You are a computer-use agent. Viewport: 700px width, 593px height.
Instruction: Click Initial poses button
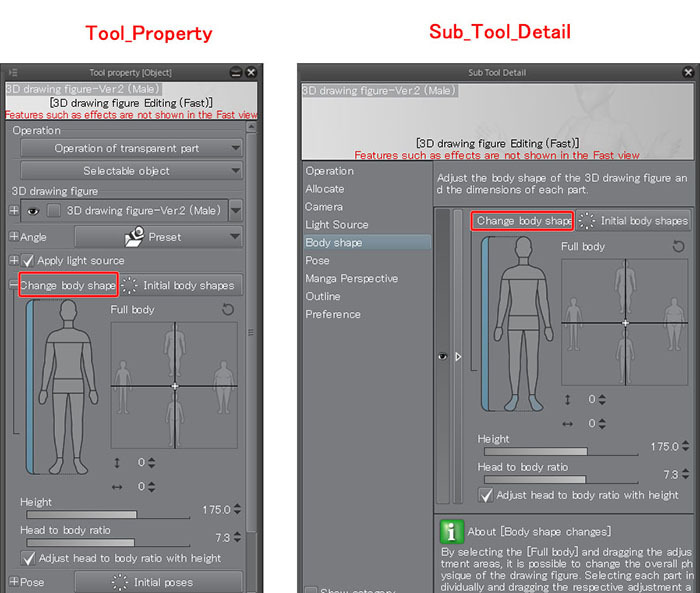coord(158,582)
